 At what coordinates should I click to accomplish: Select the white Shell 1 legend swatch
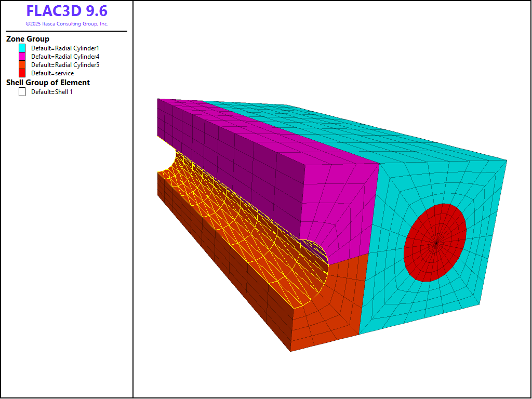point(22,92)
